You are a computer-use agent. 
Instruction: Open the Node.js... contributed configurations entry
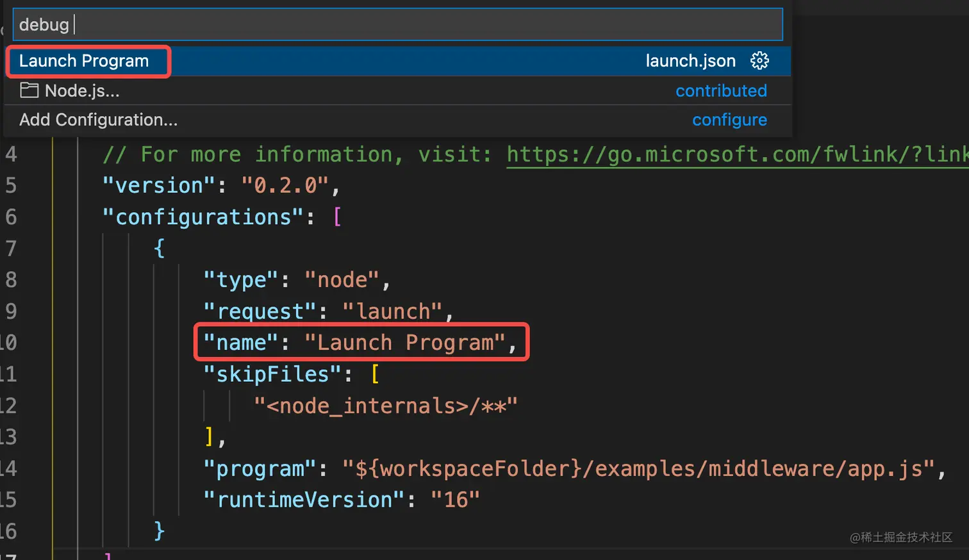[82, 91]
